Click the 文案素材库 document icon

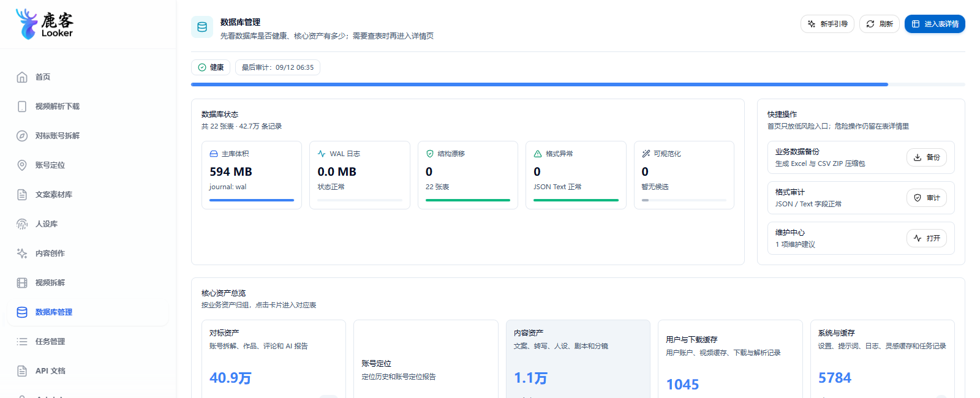[x=22, y=195]
